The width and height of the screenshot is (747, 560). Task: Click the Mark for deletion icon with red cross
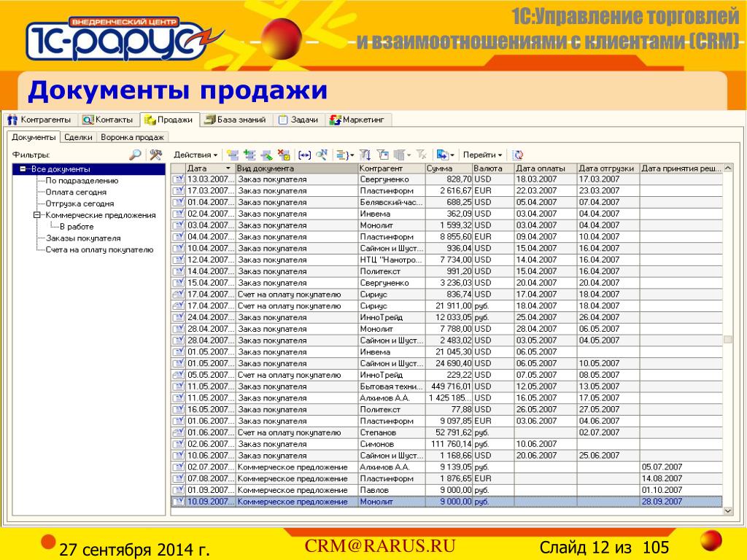[284, 155]
